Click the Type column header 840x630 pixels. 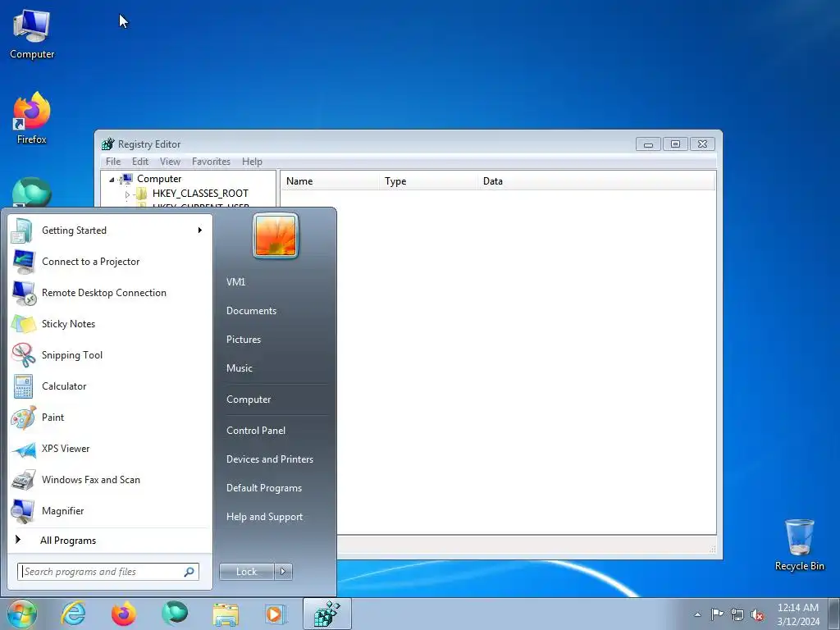(x=428, y=181)
